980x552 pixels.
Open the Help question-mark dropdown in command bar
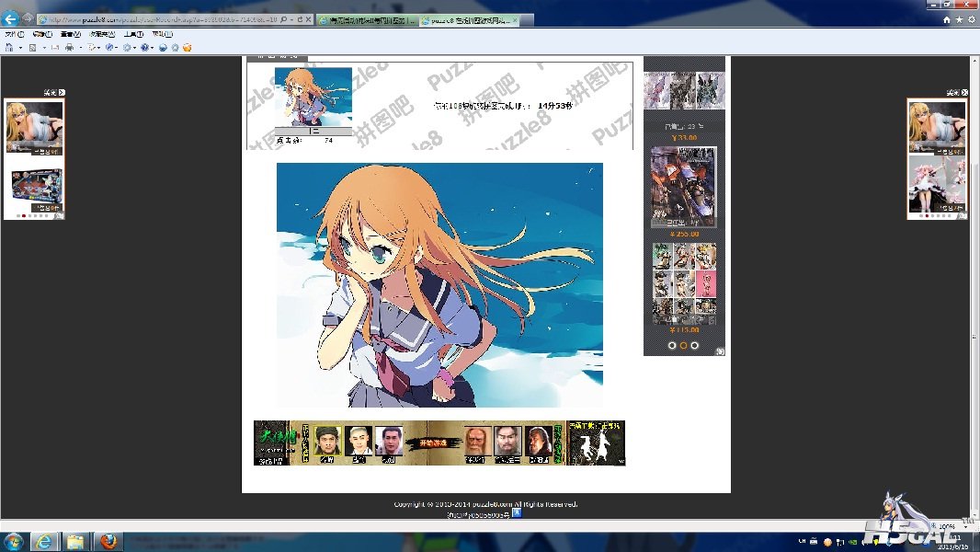pos(147,48)
